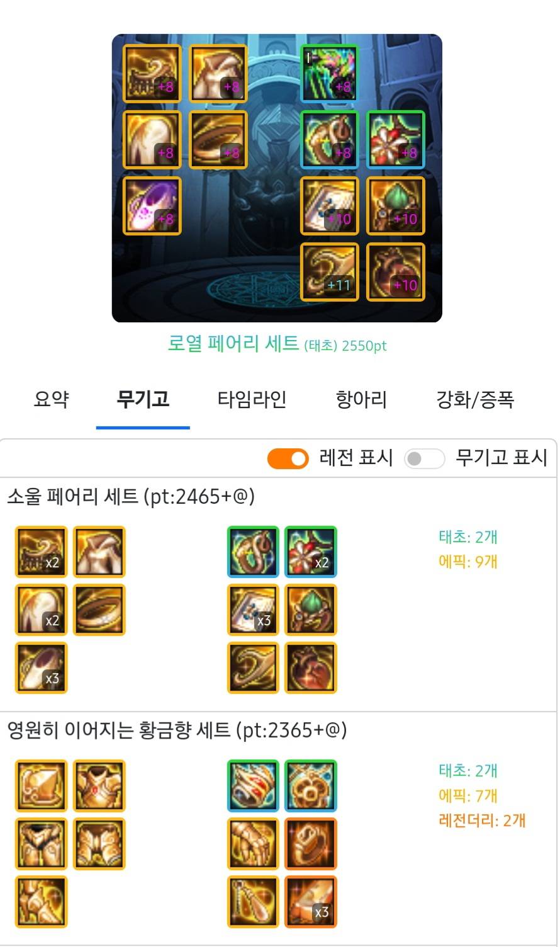
Task: Switch to the 요약 tab
Action: click(51, 399)
